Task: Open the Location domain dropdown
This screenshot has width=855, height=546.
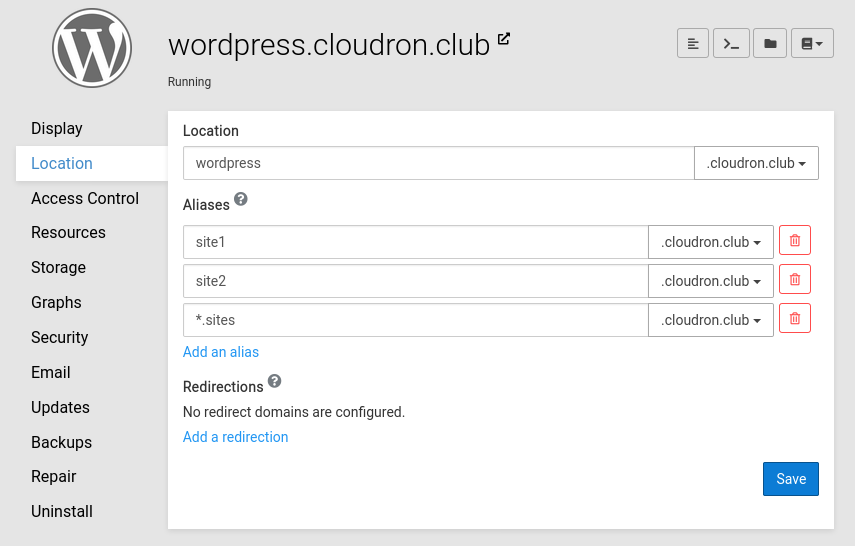Action: tap(756, 163)
